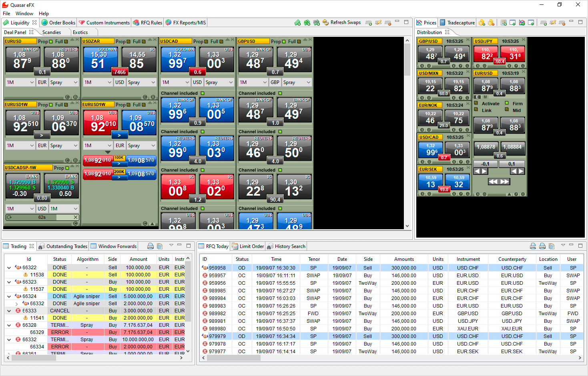
Task: Click the EURUSD bid price button 1,08 87
Action: pos(23,60)
